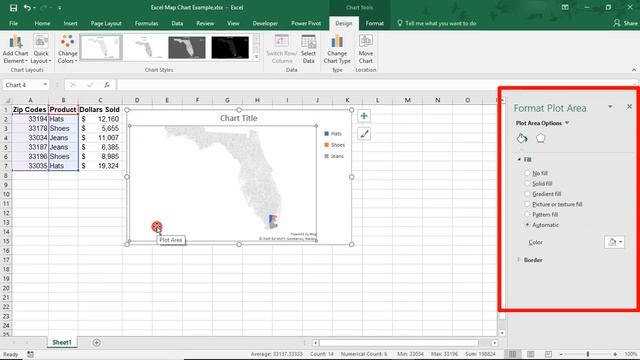Expand the Border section
Viewport: 640px width, 360px height.
point(519,260)
